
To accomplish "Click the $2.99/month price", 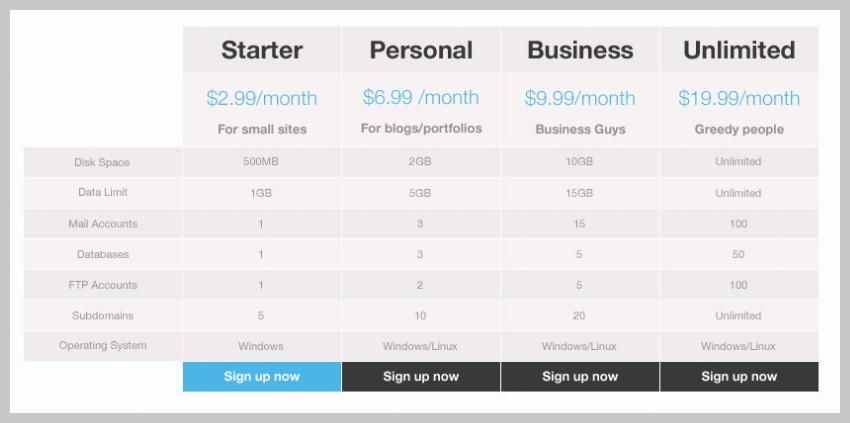I will pos(262,98).
